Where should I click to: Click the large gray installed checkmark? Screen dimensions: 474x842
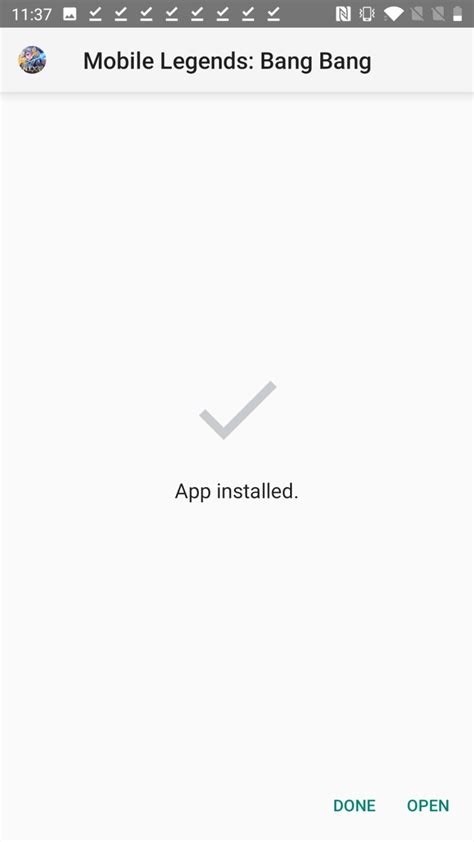[x=238, y=410]
